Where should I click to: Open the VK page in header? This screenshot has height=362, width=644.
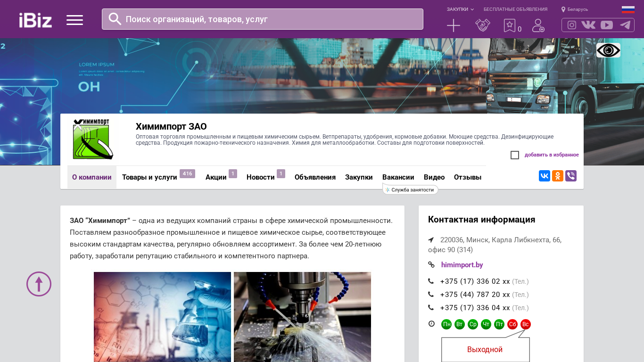588,25
